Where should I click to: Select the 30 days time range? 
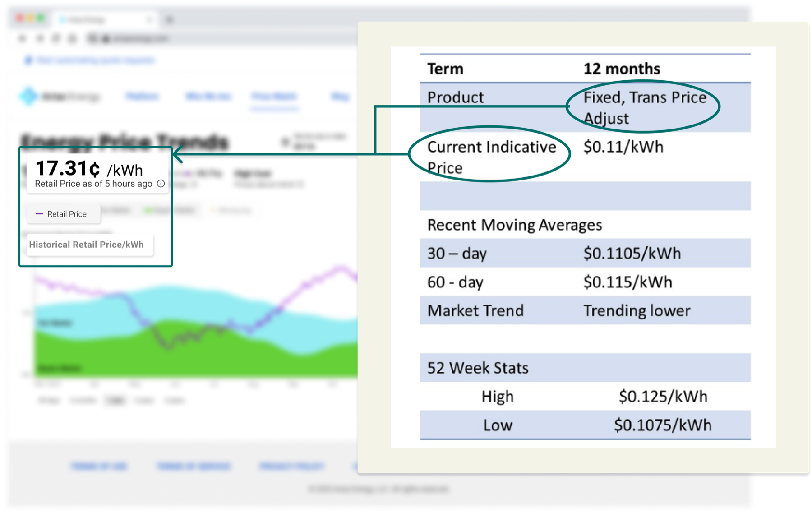pos(48,400)
